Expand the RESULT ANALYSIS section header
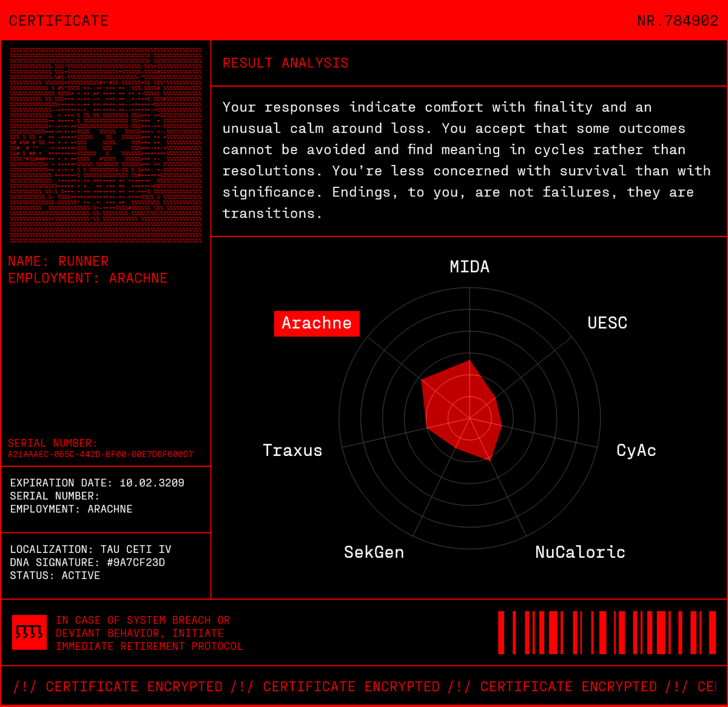This screenshot has width=728, height=707. pos(286,63)
